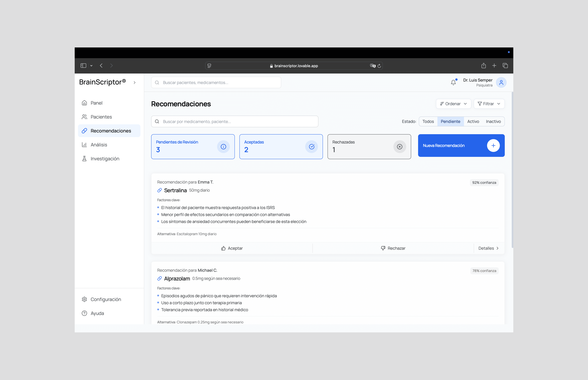
Task: Select the Todos status filter
Action: coord(428,121)
